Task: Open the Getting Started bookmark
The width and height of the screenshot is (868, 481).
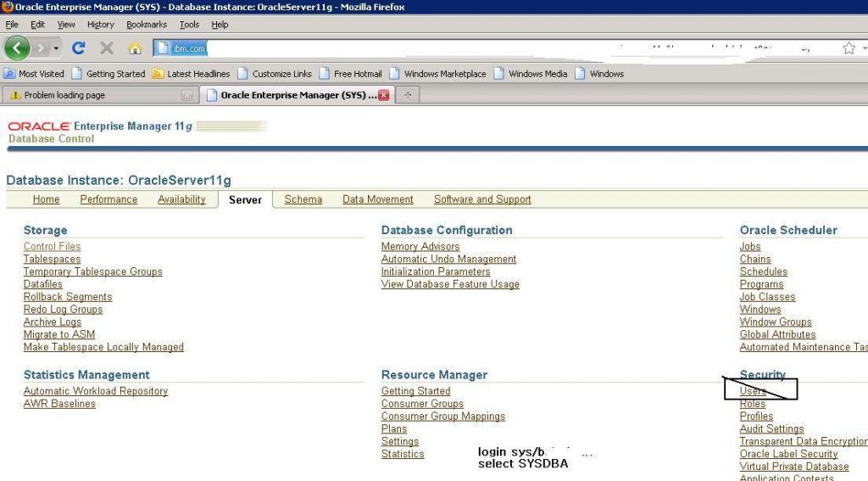Action: point(108,74)
